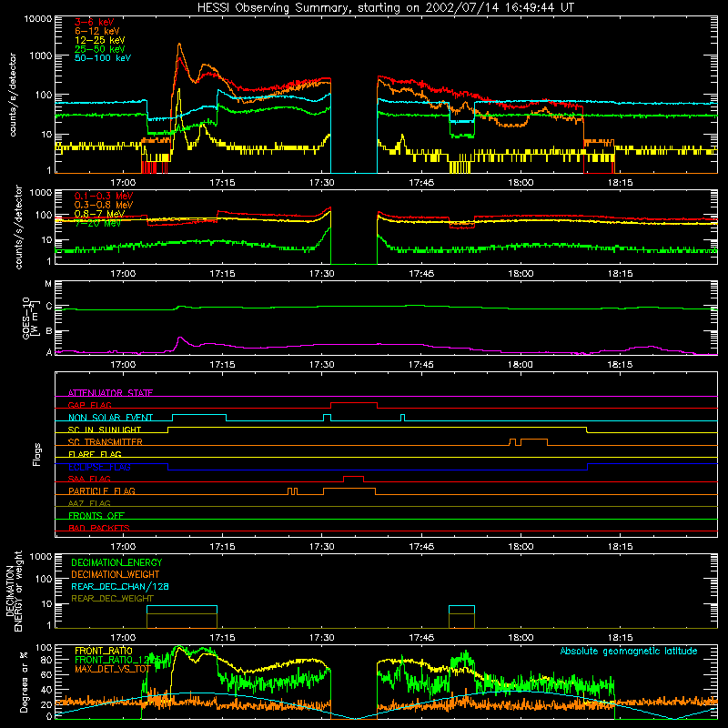Click the C class tick on GOES panel
728x728 pixels.
[x=49, y=307]
